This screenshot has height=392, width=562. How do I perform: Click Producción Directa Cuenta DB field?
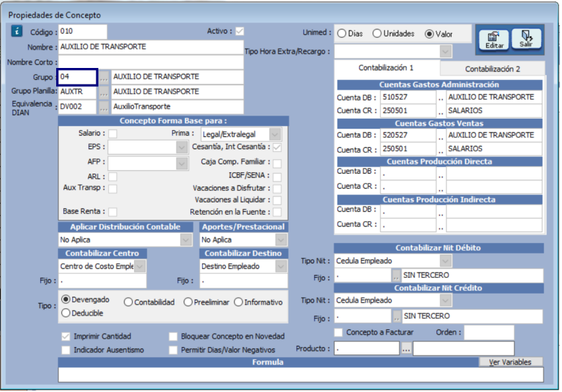[x=408, y=173]
